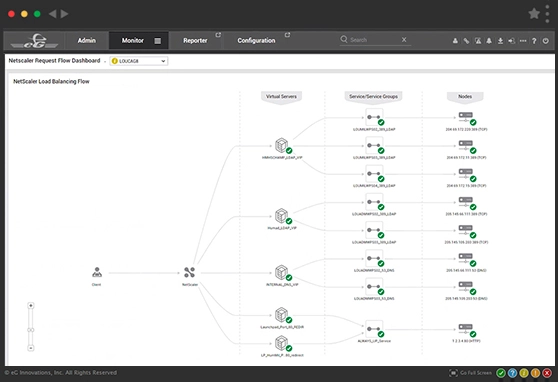The width and height of the screenshot is (558, 382).
Task: Click the download toolbar icon
Action: tap(500, 41)
